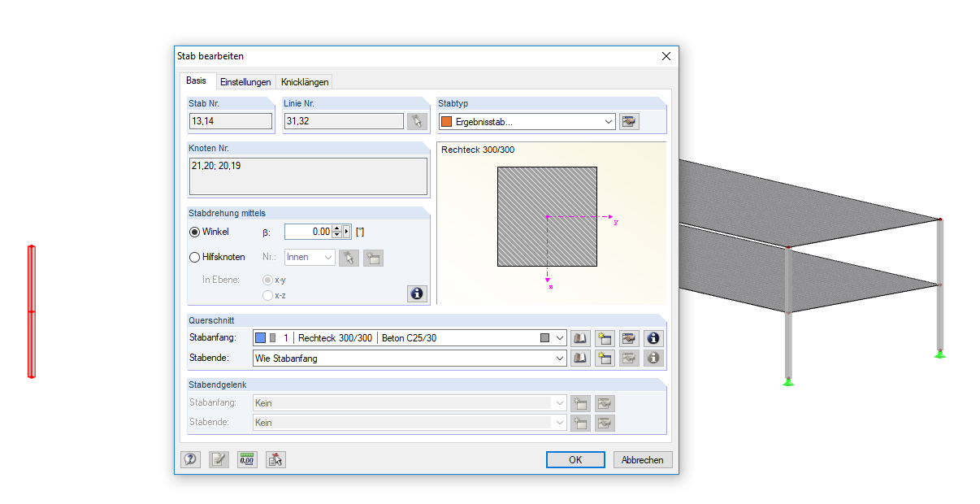Click the blue Querschnitt color swatch

(260, 337)
